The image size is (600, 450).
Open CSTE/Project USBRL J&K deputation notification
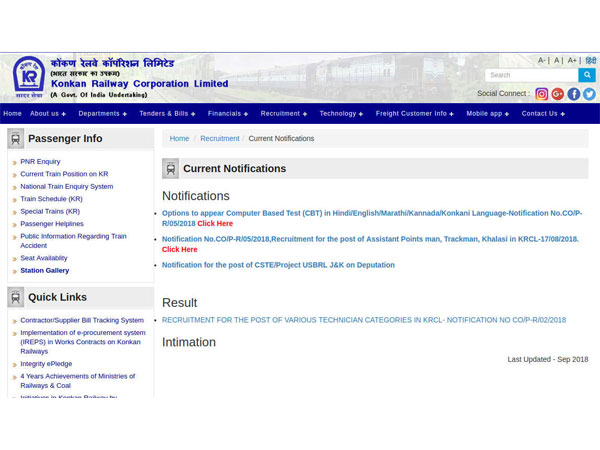point(278,265)
